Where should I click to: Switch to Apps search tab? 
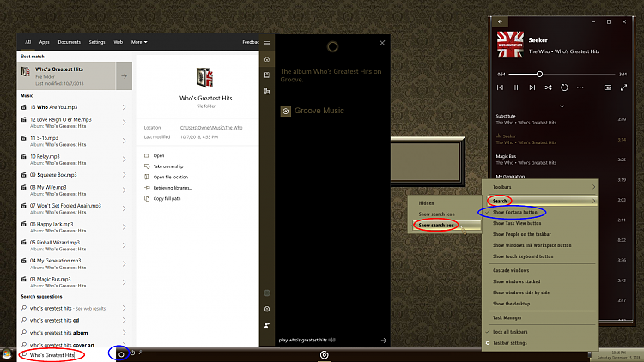(x=45, y=42)
